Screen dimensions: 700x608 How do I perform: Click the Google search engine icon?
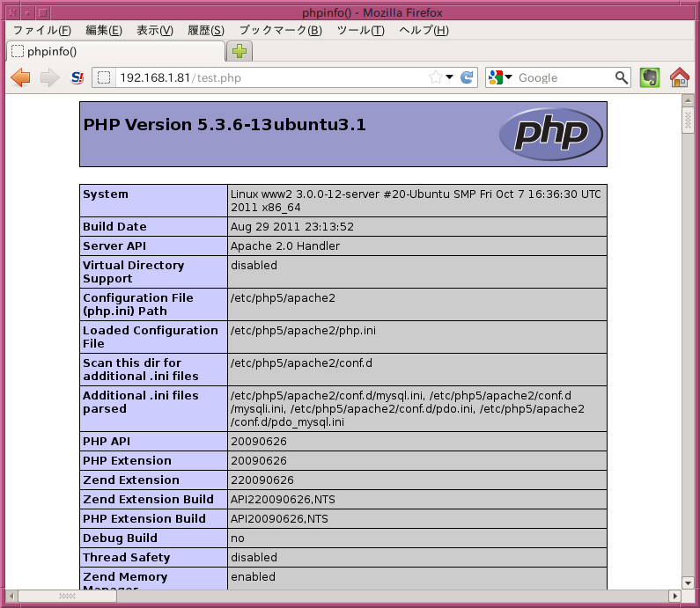click(x=496, y=77)
